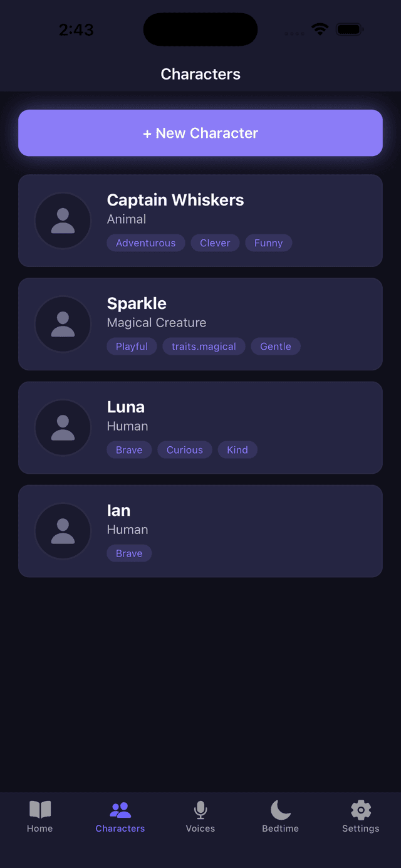Screen dimensions: 401x868
Task: Switch to the Bedtime tab
Action: [280, 817]
